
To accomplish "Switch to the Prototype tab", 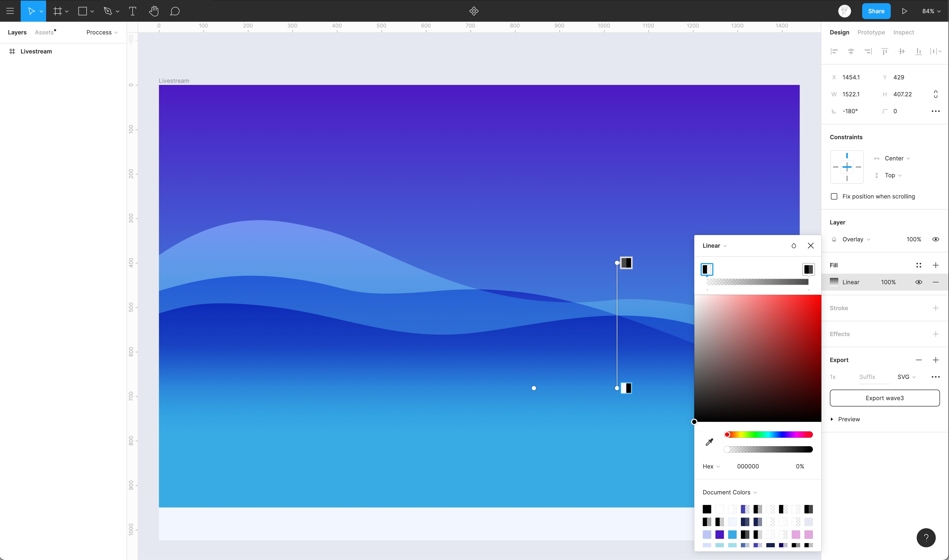I will point(871,33).
